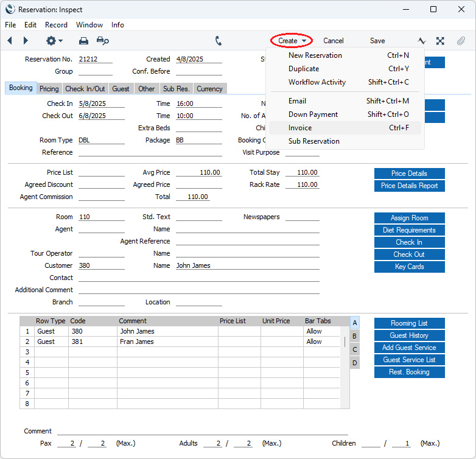
Task: Click the Agreed Discount field
Action: [x=102, y=184]
